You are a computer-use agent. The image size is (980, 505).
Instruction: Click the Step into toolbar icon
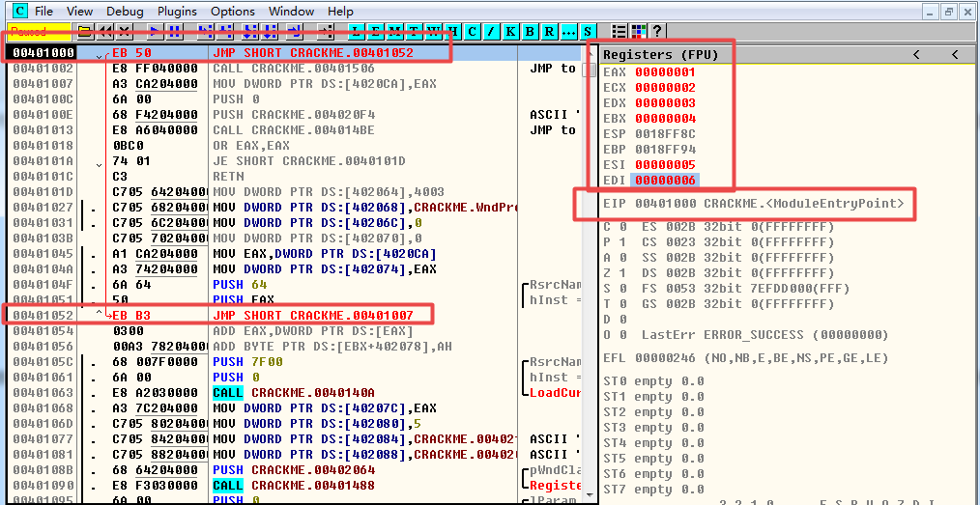[206, 31]
